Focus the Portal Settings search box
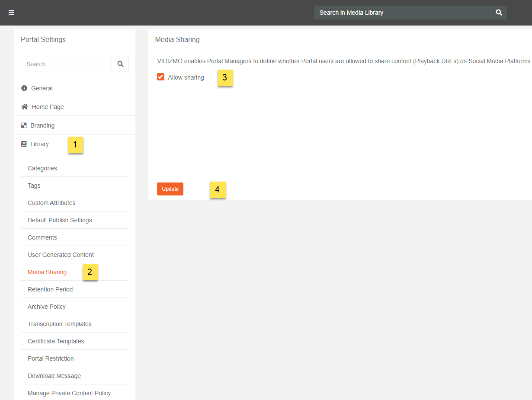The image size is (532, 400). 66,64
